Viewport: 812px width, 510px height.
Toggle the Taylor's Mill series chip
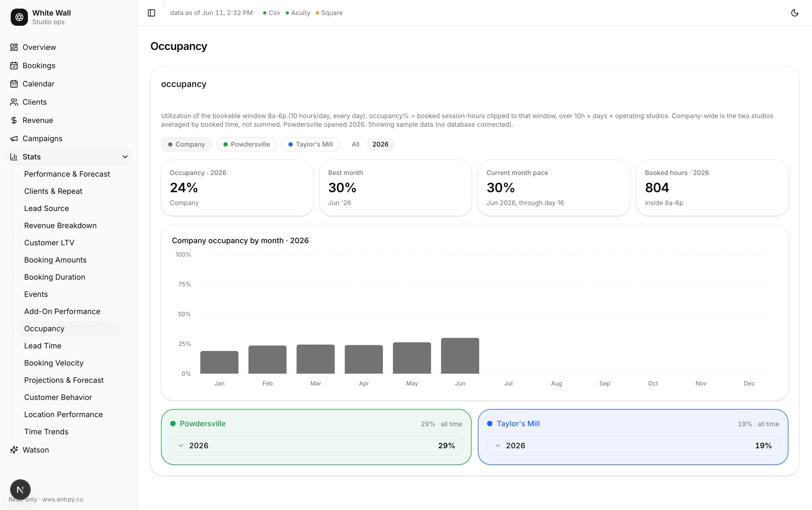[x=311, y=144]
